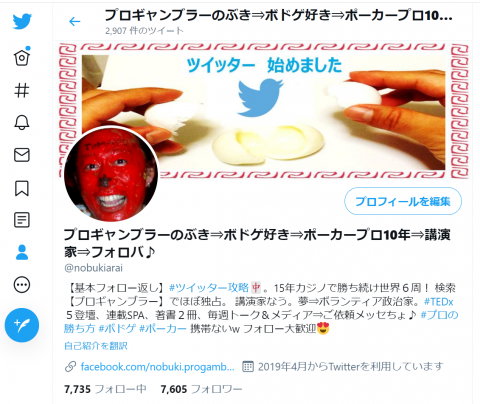Open the Lists icon in sidebar
Image resolution: width=480 pixels, height=404 pixels.
pyautogui.click(x=22, y=220)
